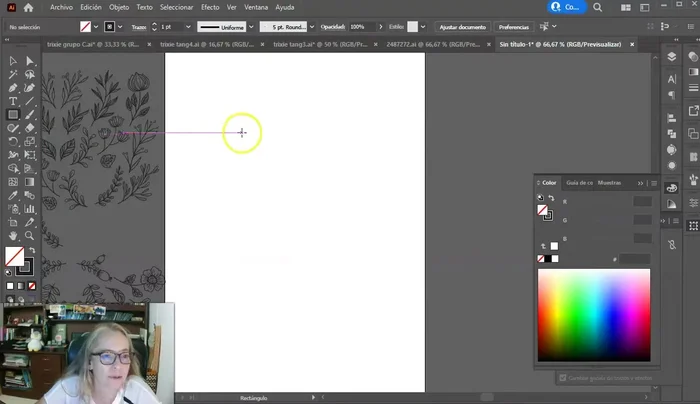Open the Ventana menu

tap(256, 8)
